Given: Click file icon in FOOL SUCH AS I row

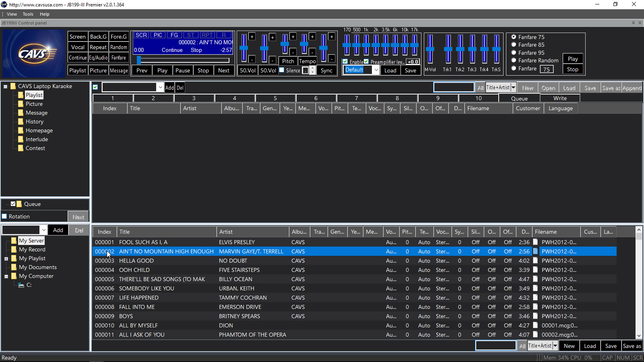Looking at the screenshot, I should [x=535, y=242].
